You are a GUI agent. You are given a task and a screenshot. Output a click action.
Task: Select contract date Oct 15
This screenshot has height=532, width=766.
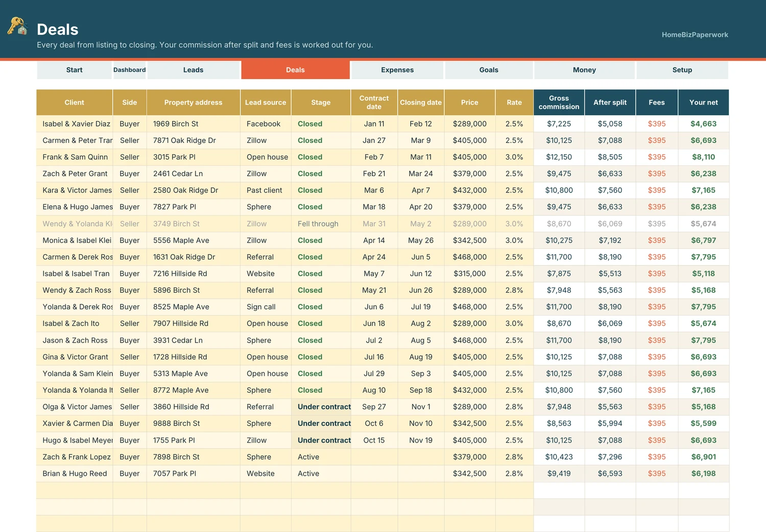point(374,440)
